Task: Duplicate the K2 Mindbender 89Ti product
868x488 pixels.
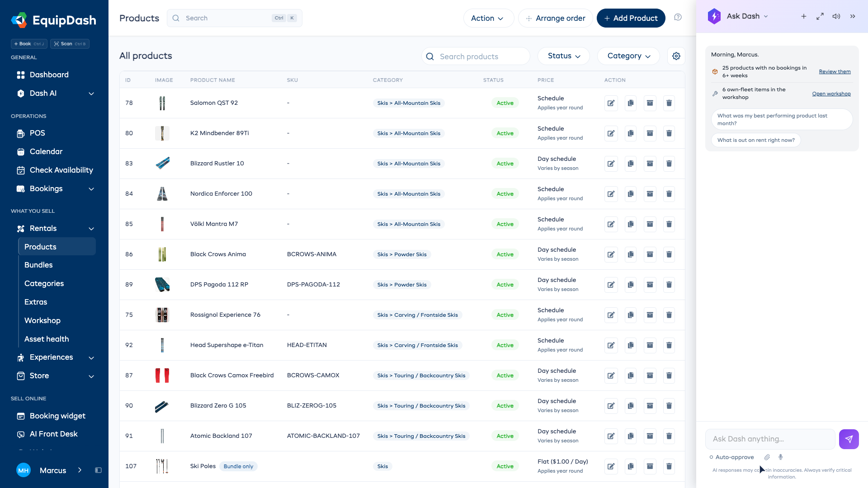Action: click(630, 133)
